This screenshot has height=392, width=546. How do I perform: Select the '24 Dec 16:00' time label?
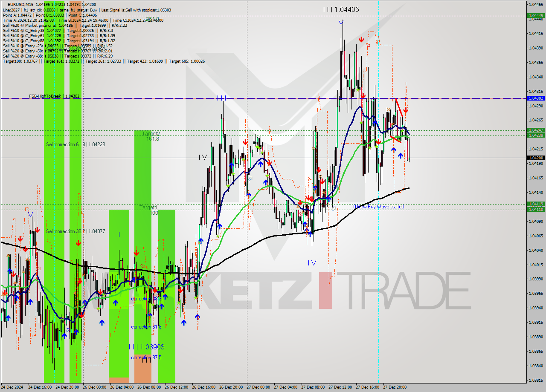click(x=40, y=387)
